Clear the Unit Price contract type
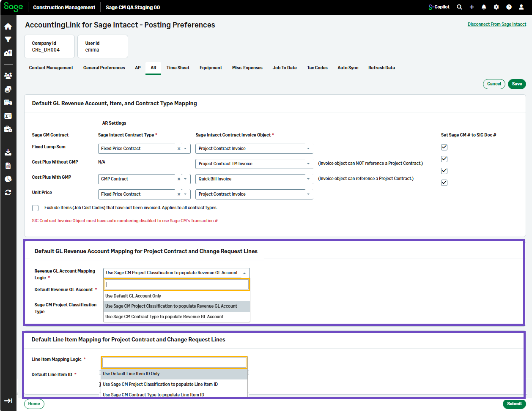 tap(179, 194)
